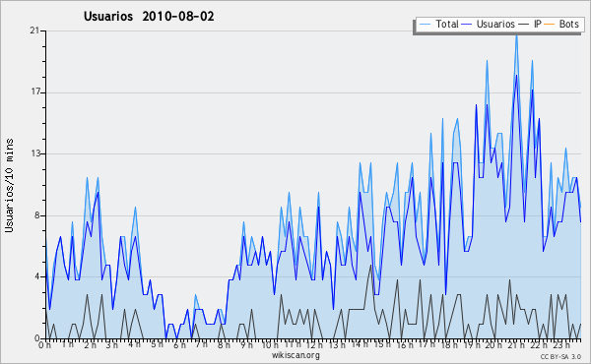
Task: Click the x-axis label 19 h
Action: (x=471, y=344)
